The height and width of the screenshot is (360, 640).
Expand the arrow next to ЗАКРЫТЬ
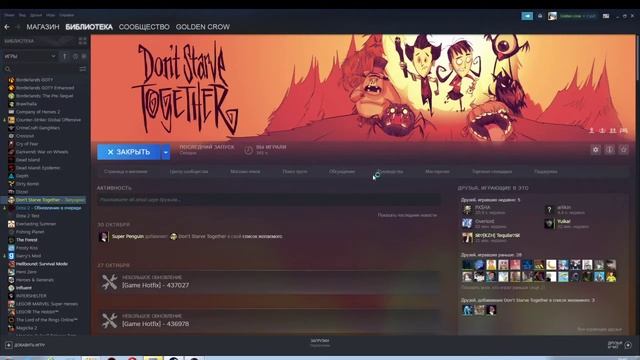166,152
